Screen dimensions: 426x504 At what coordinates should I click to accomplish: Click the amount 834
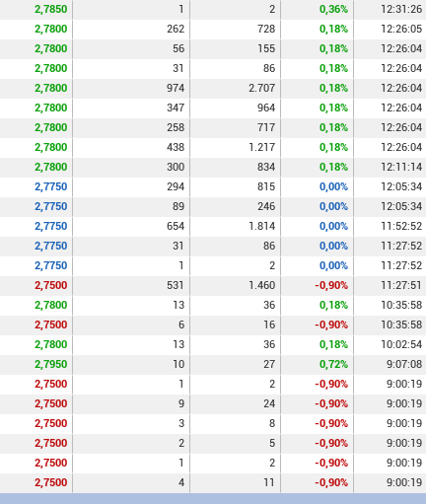pyautogui.click(x=266, y=167)
